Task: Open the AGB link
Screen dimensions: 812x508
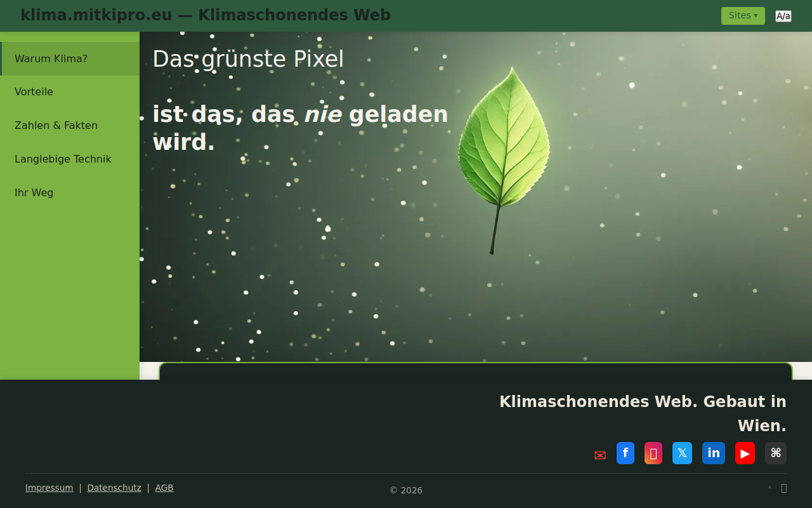Action: pyautogui.click(x=164, y=488)
